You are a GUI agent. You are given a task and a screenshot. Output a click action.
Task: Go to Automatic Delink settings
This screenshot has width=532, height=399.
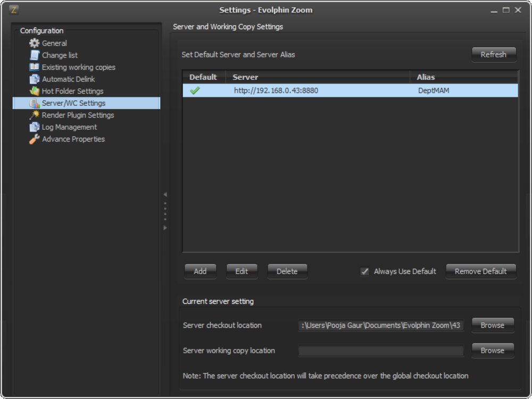[69, 79]
